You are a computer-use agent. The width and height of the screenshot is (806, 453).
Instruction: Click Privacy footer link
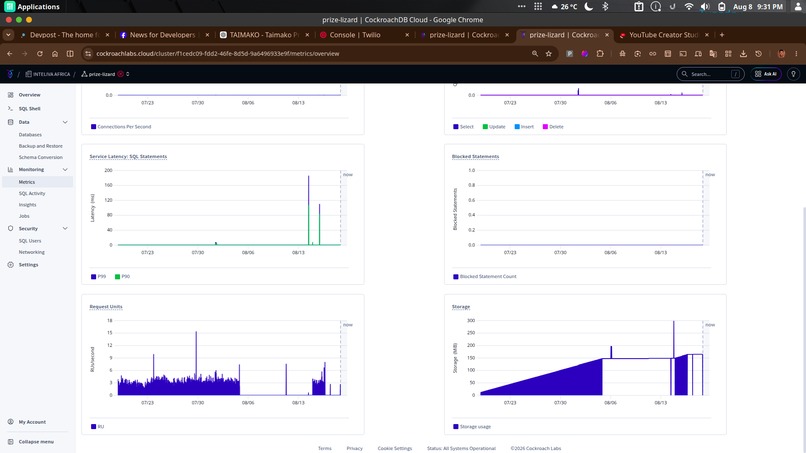click(355, 448)
